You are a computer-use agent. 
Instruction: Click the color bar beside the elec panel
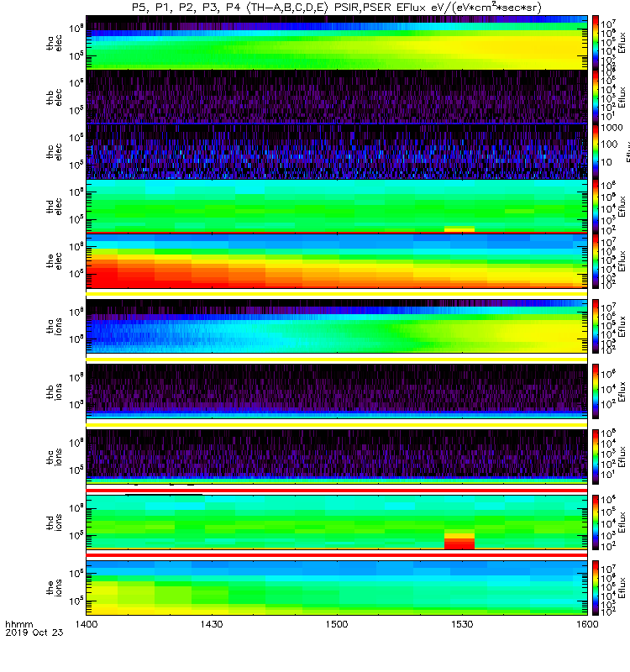pos(596,260)
